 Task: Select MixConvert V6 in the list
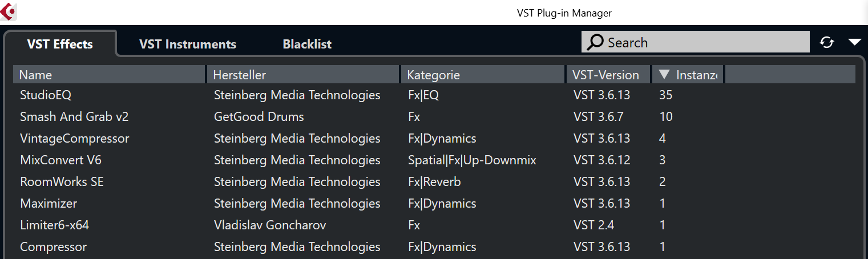pyautogui.click(x=60, y=160)
